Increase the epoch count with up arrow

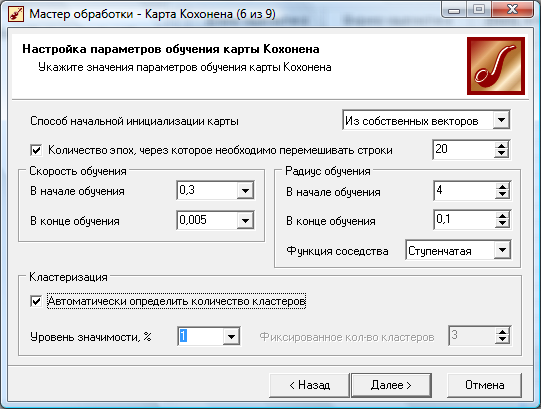501,146
